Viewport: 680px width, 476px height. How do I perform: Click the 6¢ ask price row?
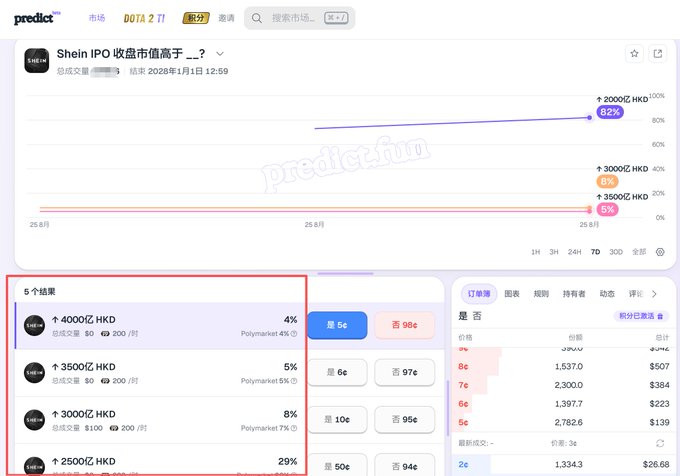point(563,404)
